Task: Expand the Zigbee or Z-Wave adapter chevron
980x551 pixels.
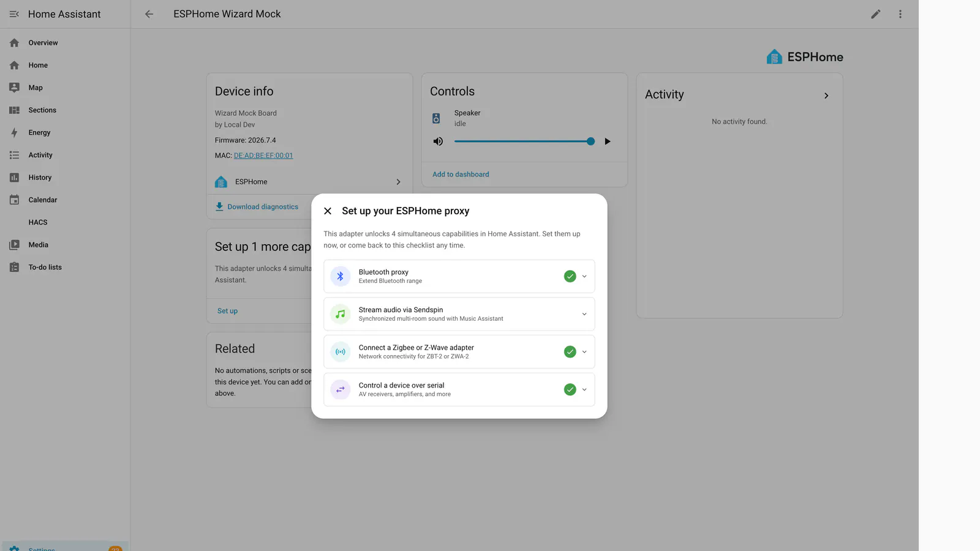Action: pos(584,352)
